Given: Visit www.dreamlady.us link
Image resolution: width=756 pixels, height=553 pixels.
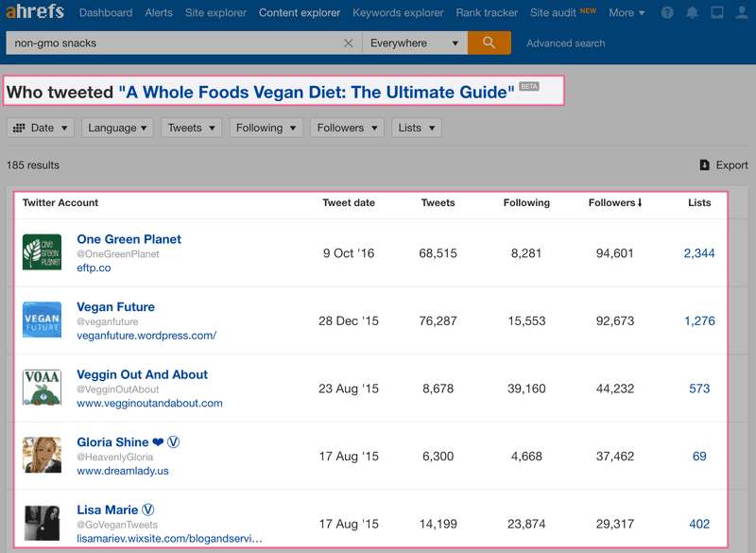Looking at the screenshot, I should pos(123,471).
